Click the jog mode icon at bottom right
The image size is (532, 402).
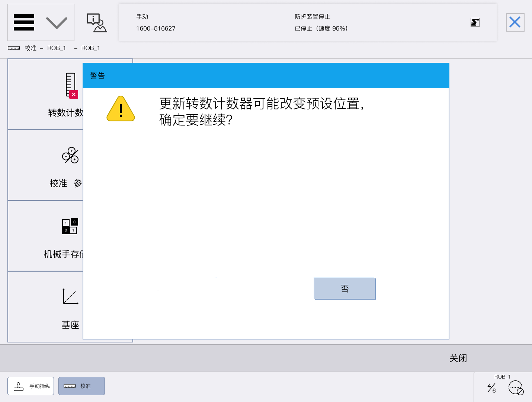tap(516, 388)
